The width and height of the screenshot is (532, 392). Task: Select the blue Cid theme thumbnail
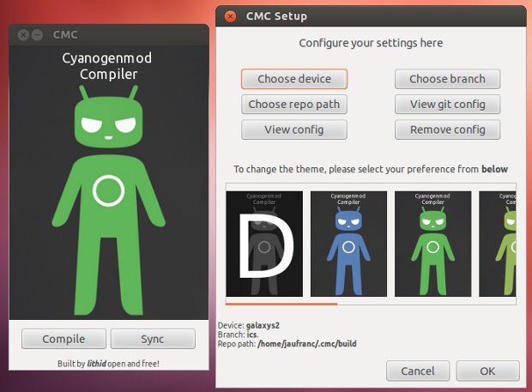[348, 244]
